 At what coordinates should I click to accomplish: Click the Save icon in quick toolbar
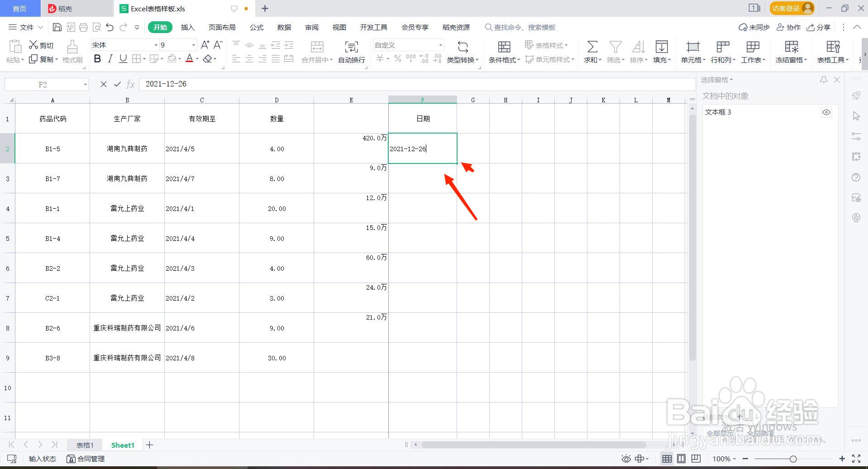pos(57,28)
